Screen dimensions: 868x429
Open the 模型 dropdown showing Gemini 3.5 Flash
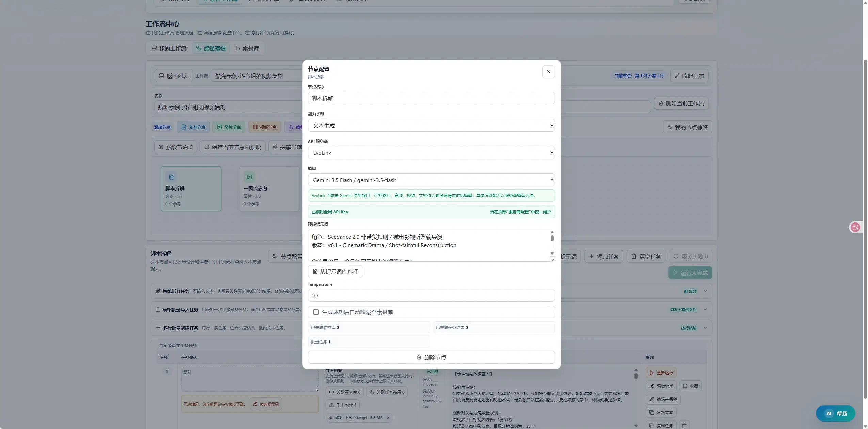pyautogui.click(x=431, y=180)
